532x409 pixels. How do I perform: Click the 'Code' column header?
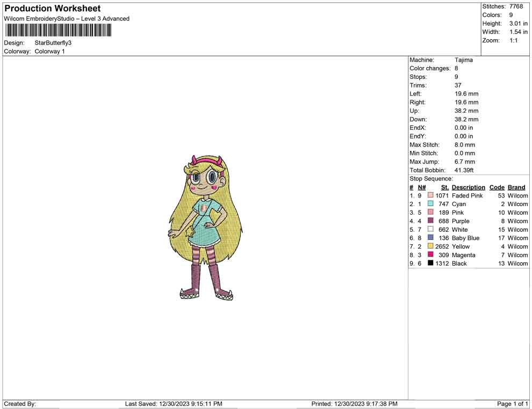tap(497, 187)
